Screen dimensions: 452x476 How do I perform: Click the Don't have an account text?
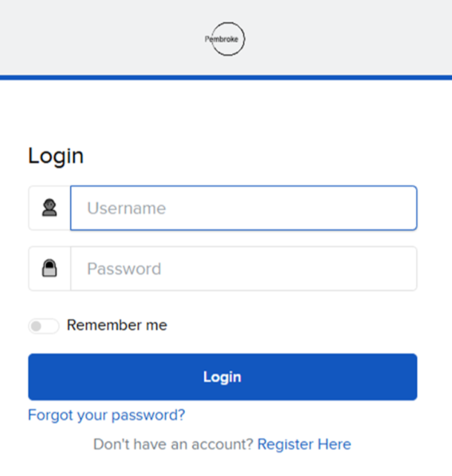click(x=173, y=444)
